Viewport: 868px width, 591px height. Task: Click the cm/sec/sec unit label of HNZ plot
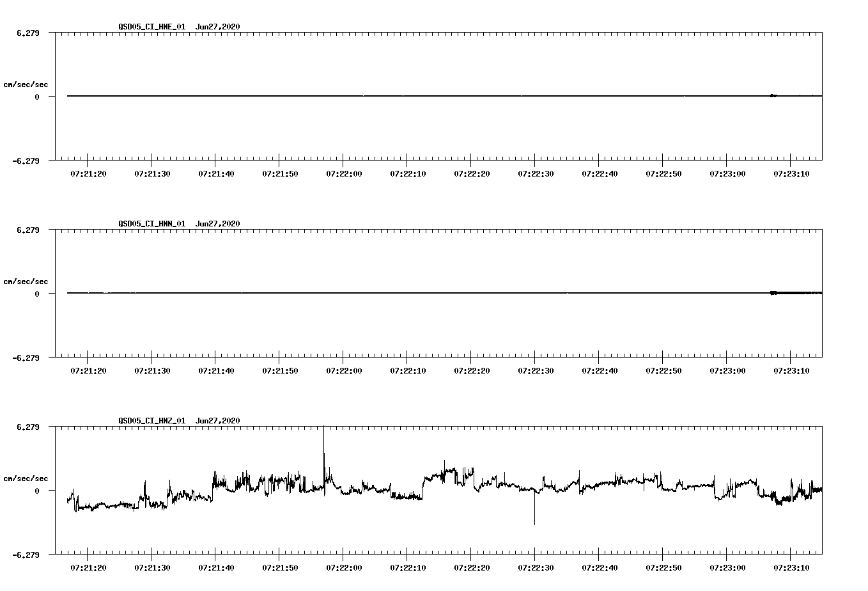26,478
